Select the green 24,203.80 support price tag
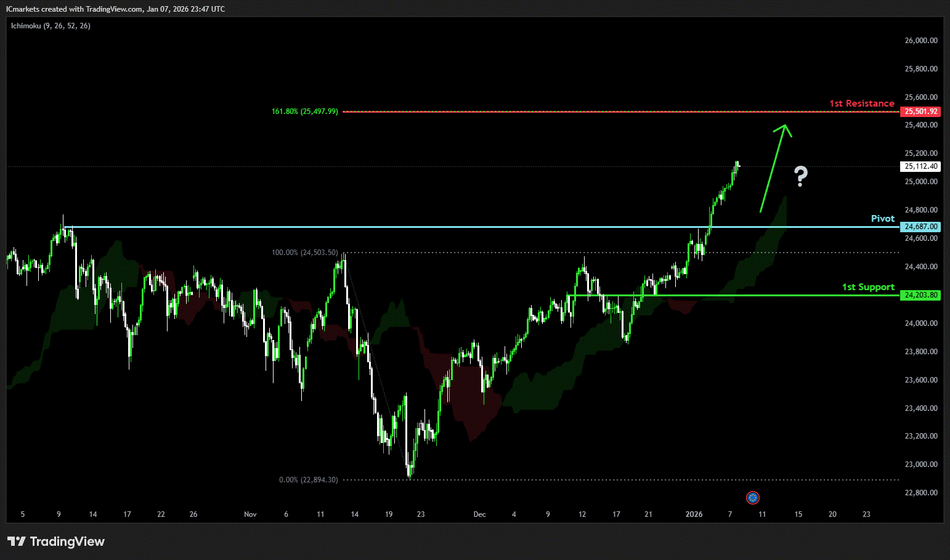This screenshot has height=560, width=950. [x=920, y=295]
